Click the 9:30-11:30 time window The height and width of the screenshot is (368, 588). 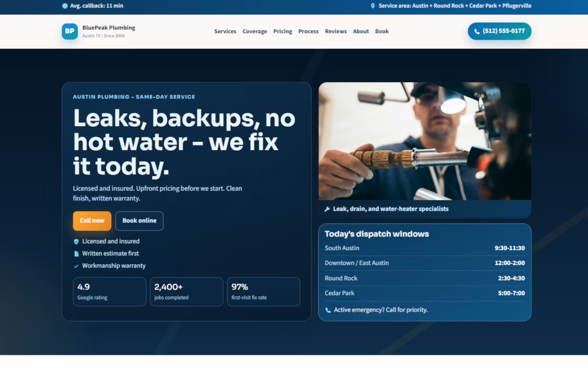point(510,248)
